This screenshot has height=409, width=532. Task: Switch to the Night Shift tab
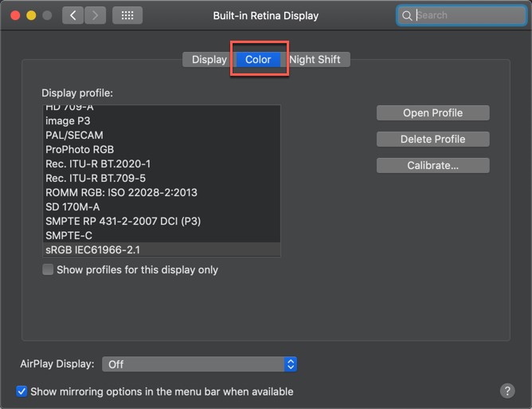pyautogui.click(x=315, y=60)
